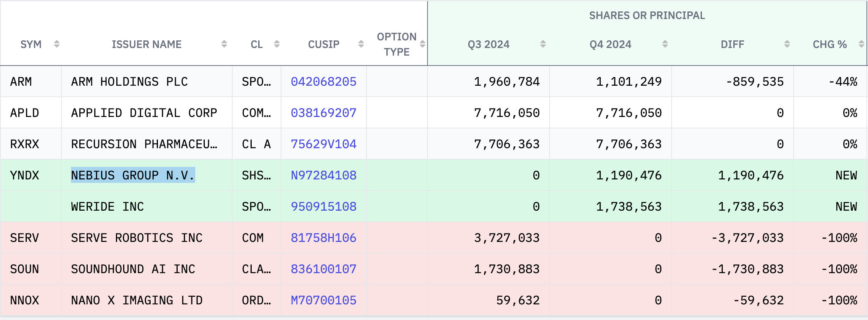The image size is (868, 320).
Task: Open CUSIP link N97284108
Action: [323, 175]
